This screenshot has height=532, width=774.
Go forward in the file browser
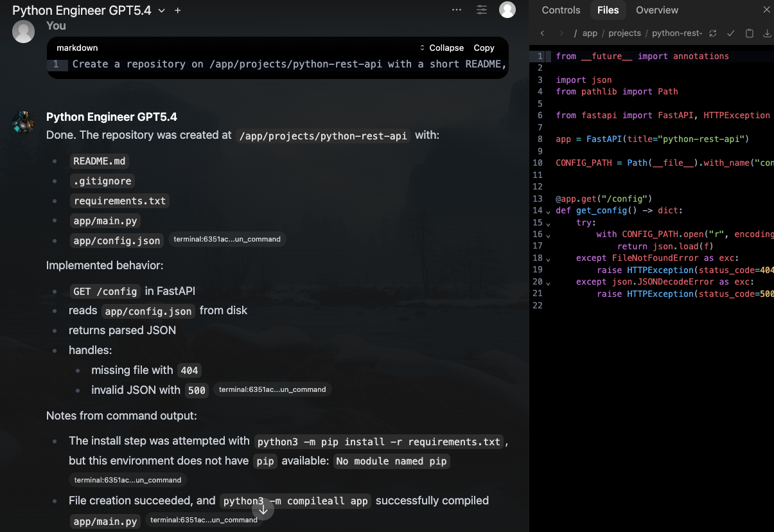coord(561,33)
